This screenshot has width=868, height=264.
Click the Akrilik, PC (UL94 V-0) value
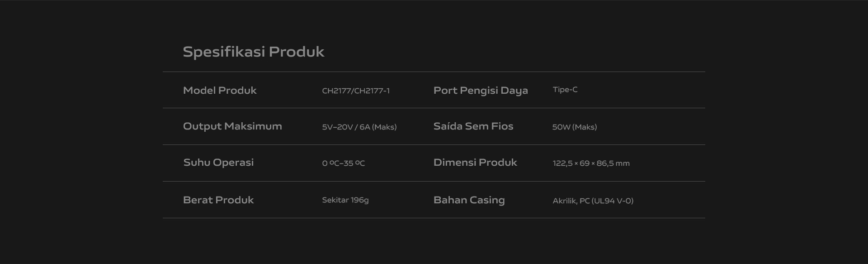(x=593, y=201)
